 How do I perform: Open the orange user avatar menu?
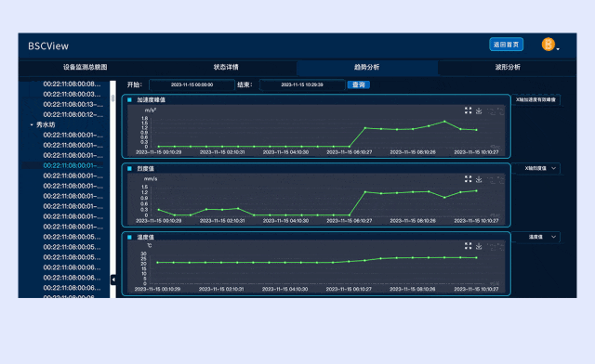(549, 45)
